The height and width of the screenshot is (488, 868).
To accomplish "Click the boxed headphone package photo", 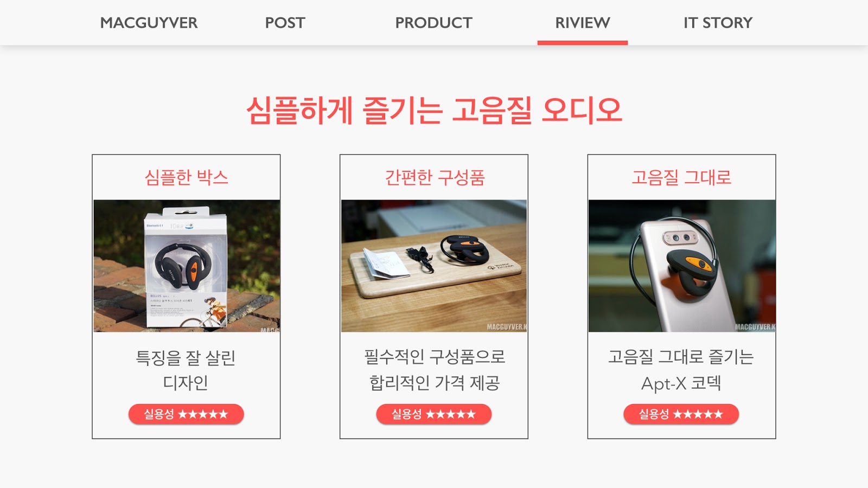I will point(187,266).
